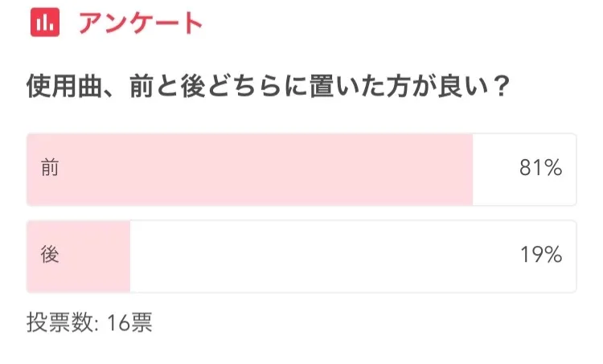Select the 後 poll option label
The height and width of the screenshot is (364, 603).
(x=50, y=256)
